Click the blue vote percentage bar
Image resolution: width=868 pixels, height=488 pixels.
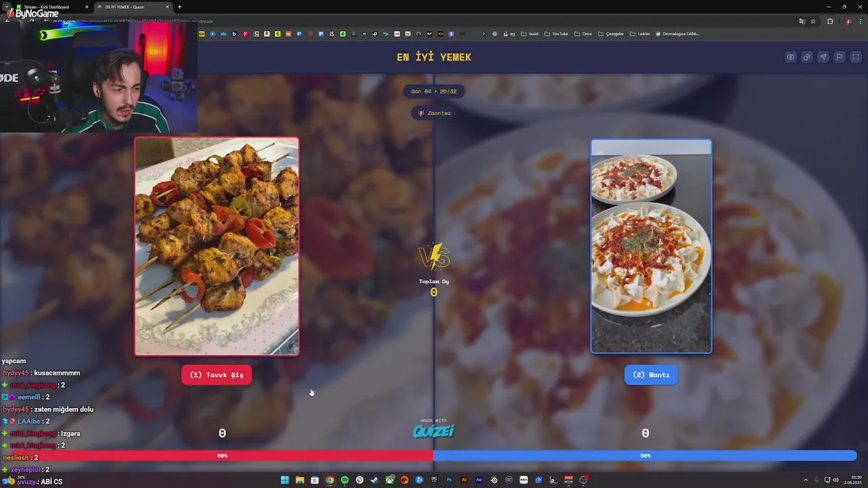(x=645, y=455)
